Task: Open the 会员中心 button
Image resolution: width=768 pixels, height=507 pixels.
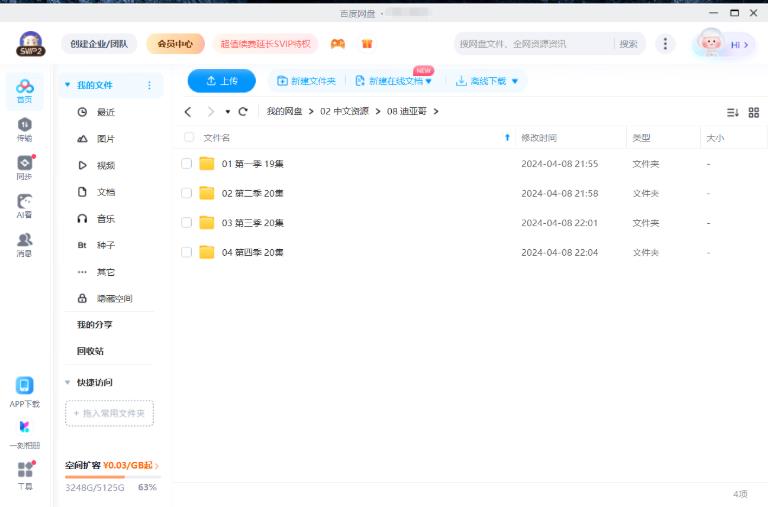Action: point(175,44)
